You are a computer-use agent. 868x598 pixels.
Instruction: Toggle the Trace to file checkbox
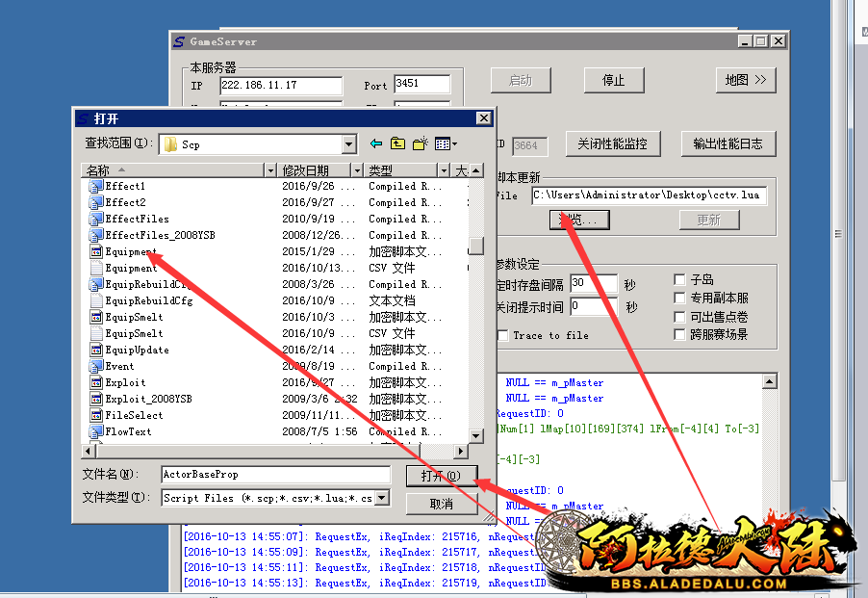(x=502, y=335)
